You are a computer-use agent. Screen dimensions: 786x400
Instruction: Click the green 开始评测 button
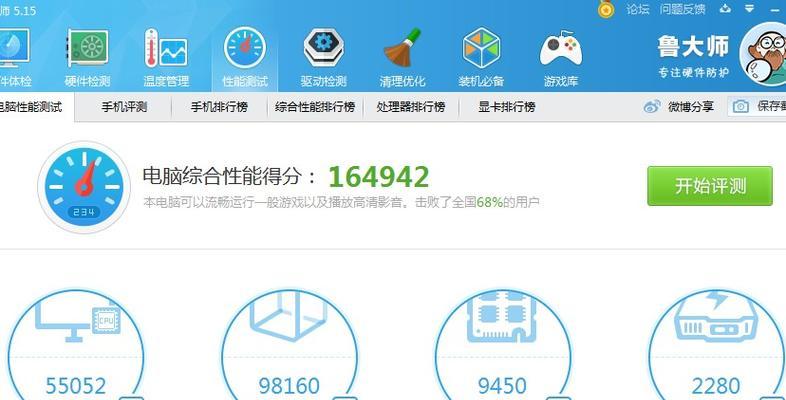710,186
